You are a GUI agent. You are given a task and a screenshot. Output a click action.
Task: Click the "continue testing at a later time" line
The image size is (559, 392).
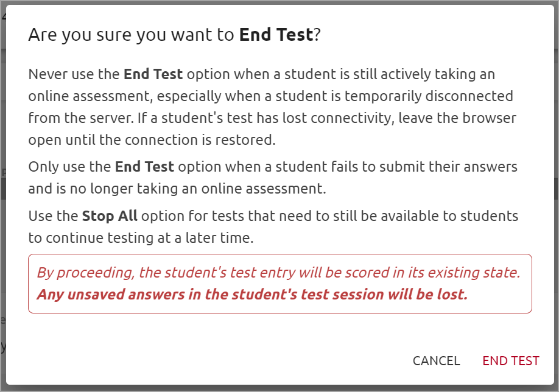pos(140,238)
